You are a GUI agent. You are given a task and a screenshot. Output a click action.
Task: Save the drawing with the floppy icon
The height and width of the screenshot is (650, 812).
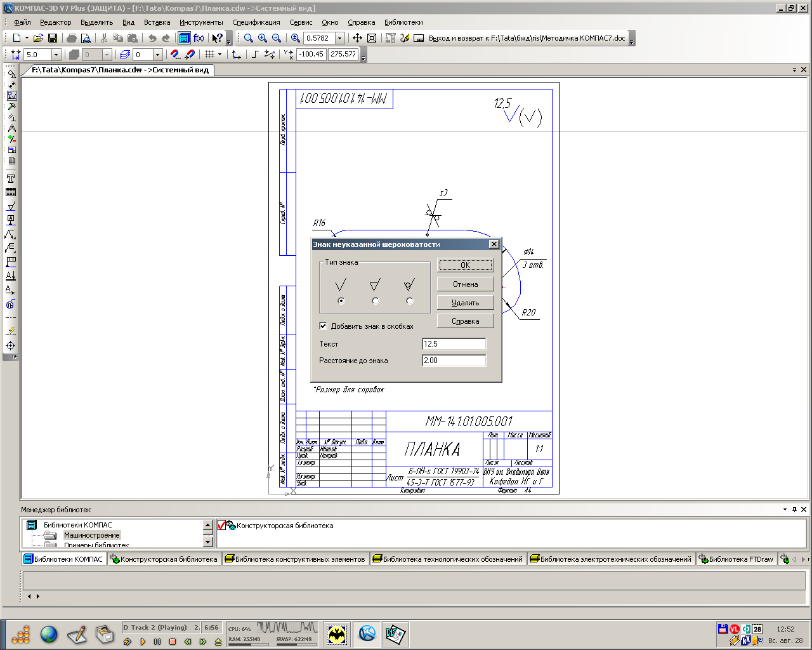point(53,38)
